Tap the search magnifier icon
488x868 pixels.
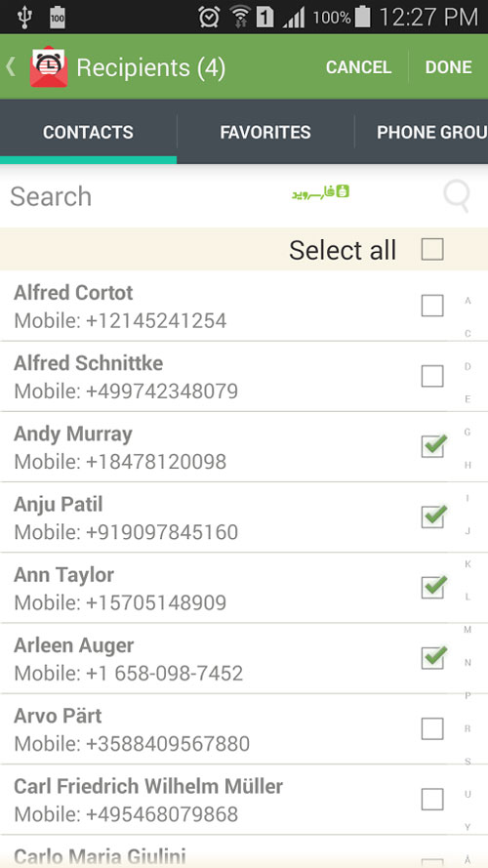click(x=458, y=196)
